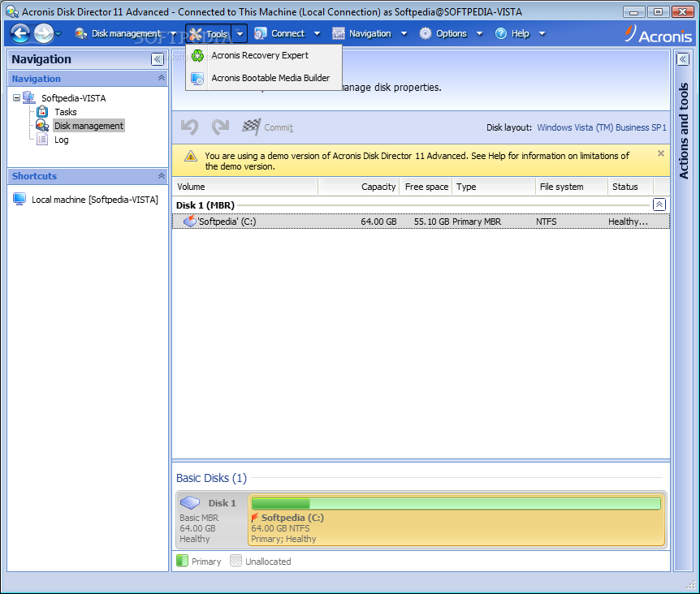Sort by File system column header
This screenshot has width=700, height=594.
click(x=572, y=187)
